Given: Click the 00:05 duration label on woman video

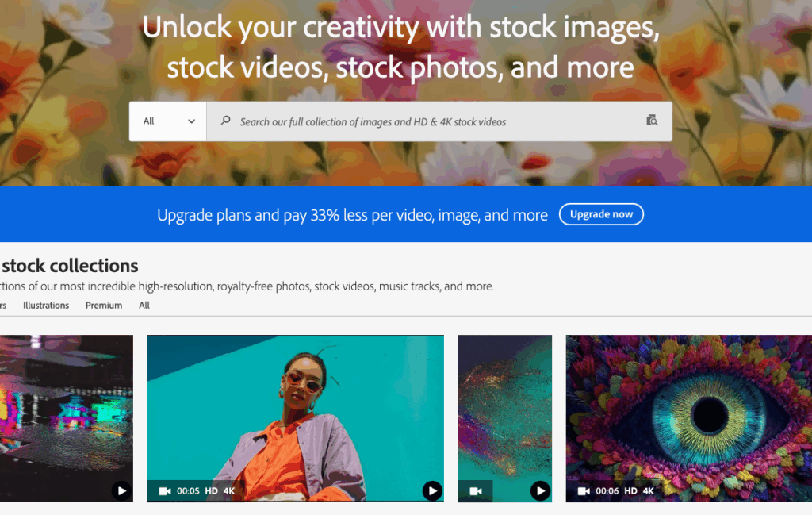Looking at the screenshot, I should tap(188, 491).
